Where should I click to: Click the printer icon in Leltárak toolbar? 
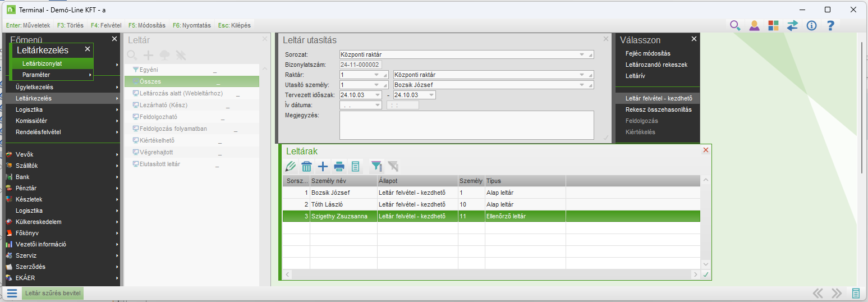coord(339,166)
